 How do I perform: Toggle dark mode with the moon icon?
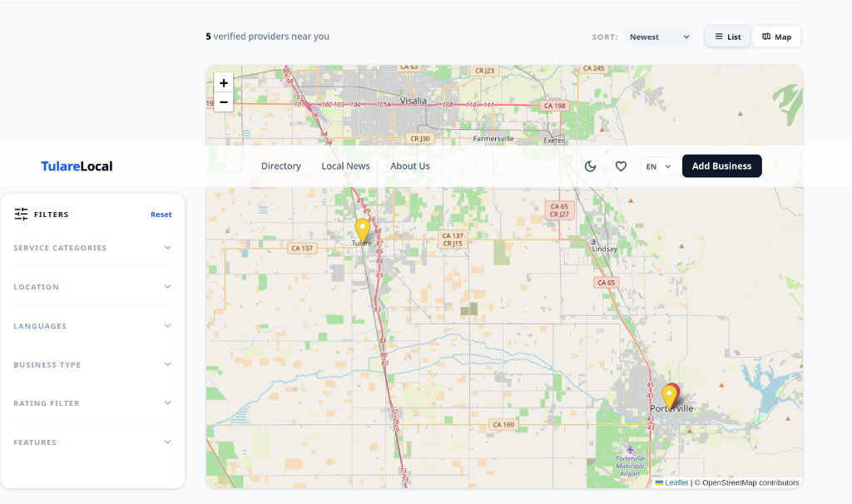pos(590,166)
